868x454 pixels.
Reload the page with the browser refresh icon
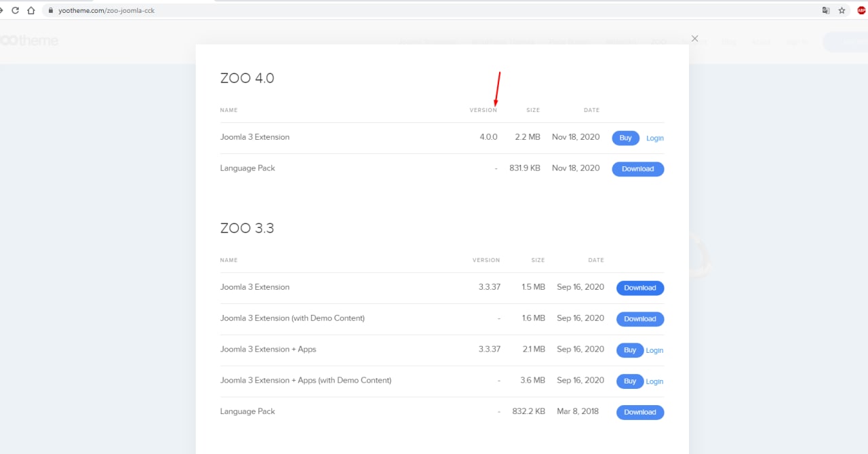[14, 10]
